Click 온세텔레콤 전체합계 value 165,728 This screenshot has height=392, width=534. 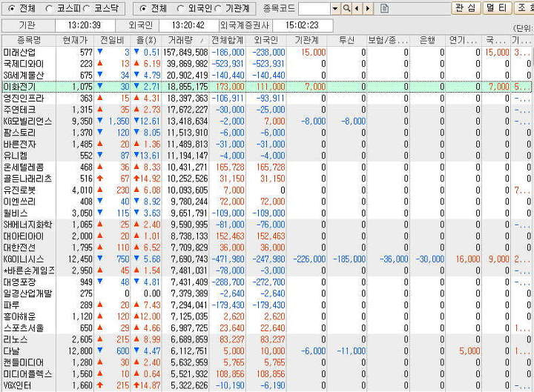point(230,167)
